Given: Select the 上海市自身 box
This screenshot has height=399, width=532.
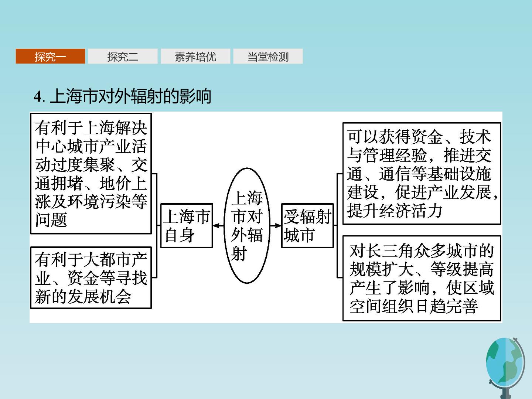Looking at the screenshot, I should coord(187,225).
